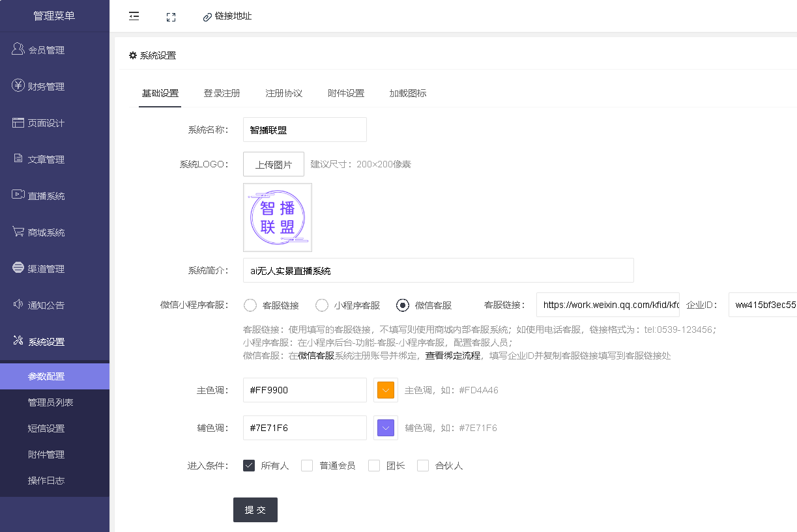Collapse the sidebar with the menu-fold icon
Image resolution: width=797 pixels, height=532 pixels.
pos(134,16)
